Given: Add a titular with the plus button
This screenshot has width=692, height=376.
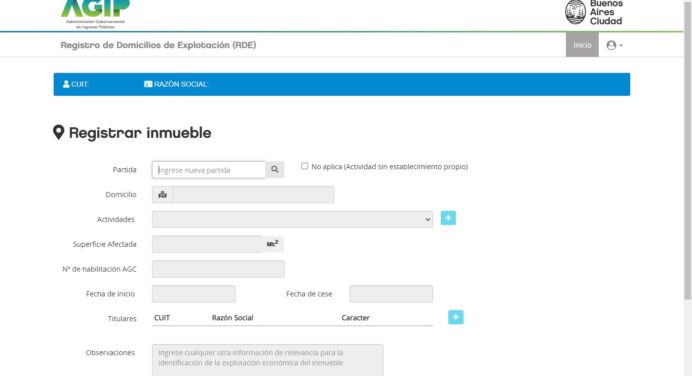Looking at the screenshot, I should tap(455, 317).
